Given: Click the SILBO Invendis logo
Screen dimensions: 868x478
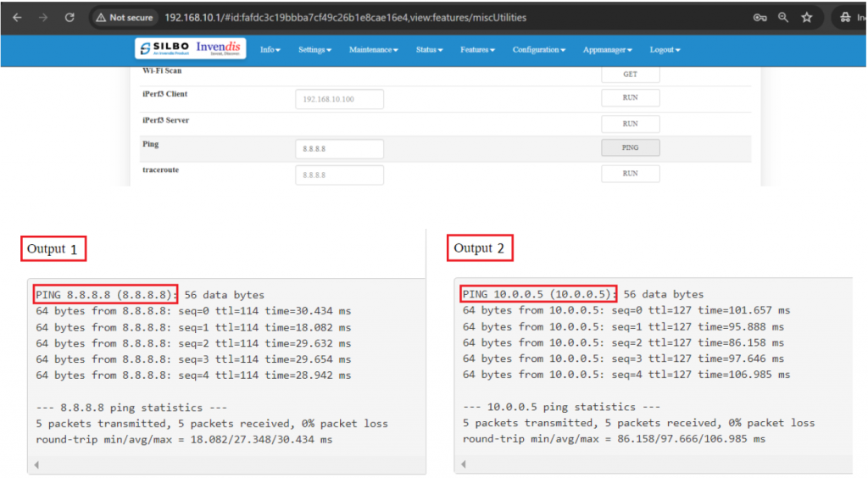Looking at the screenshot, I should (191, 49).
